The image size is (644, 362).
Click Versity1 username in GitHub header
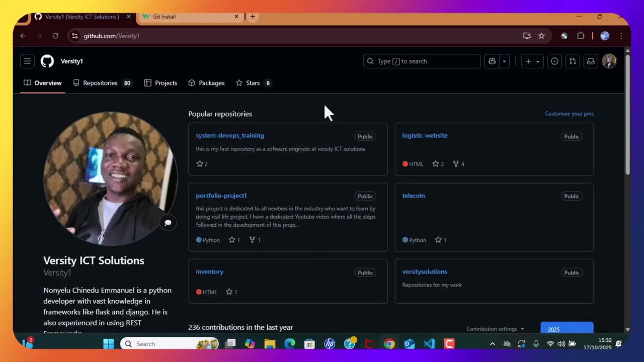pyautogui.click(x=71, y=61)
